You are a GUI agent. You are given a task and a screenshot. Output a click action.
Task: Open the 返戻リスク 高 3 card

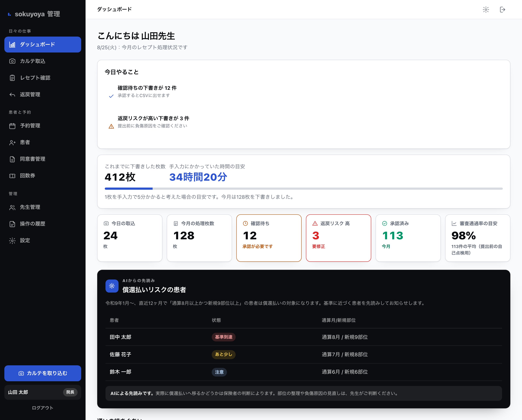pyautogui.click(x=338, y=238)
